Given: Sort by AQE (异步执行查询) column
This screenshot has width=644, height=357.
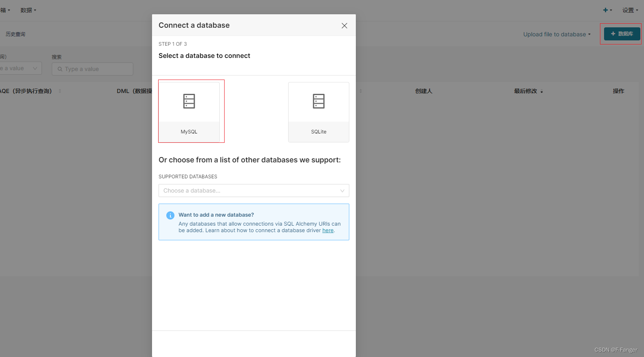Looking at the screenshot, I should 31,91.
